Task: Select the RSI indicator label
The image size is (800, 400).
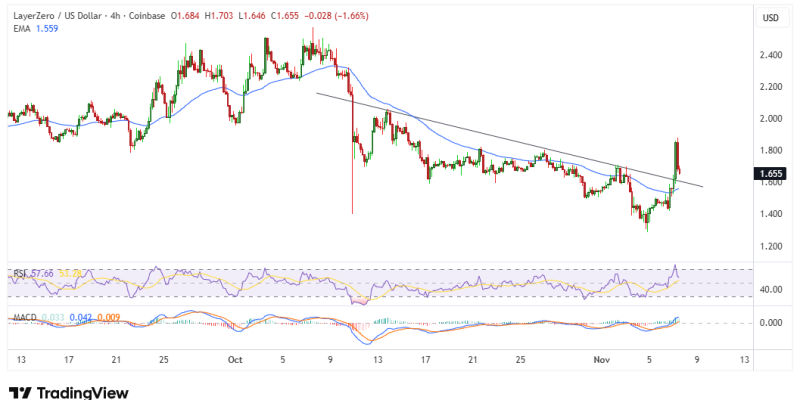Action: pos(19,272)
